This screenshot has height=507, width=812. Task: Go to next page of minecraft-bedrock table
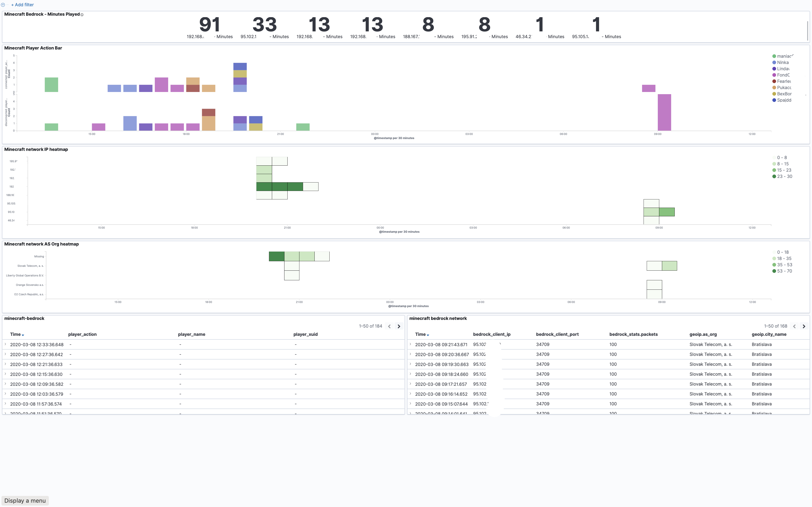[x=399, y=326]
